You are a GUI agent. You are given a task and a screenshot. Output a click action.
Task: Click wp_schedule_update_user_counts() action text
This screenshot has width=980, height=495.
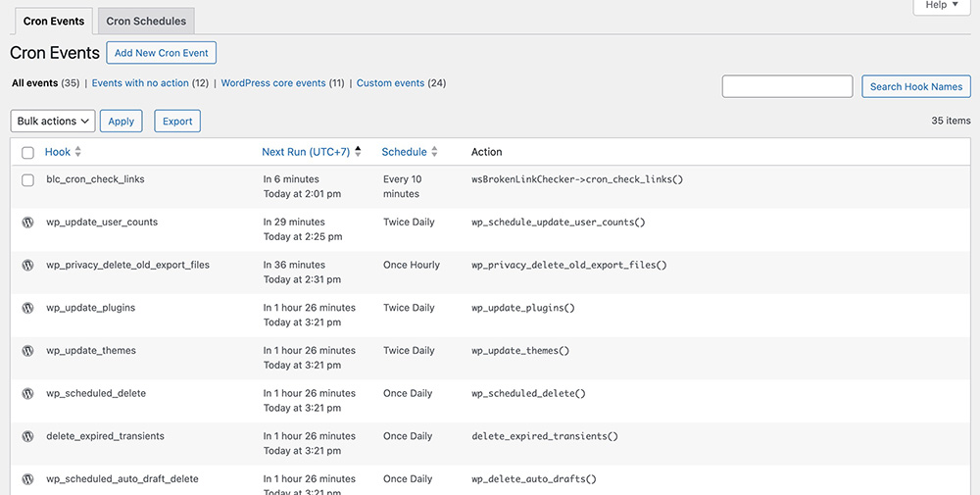pos(559,222)
